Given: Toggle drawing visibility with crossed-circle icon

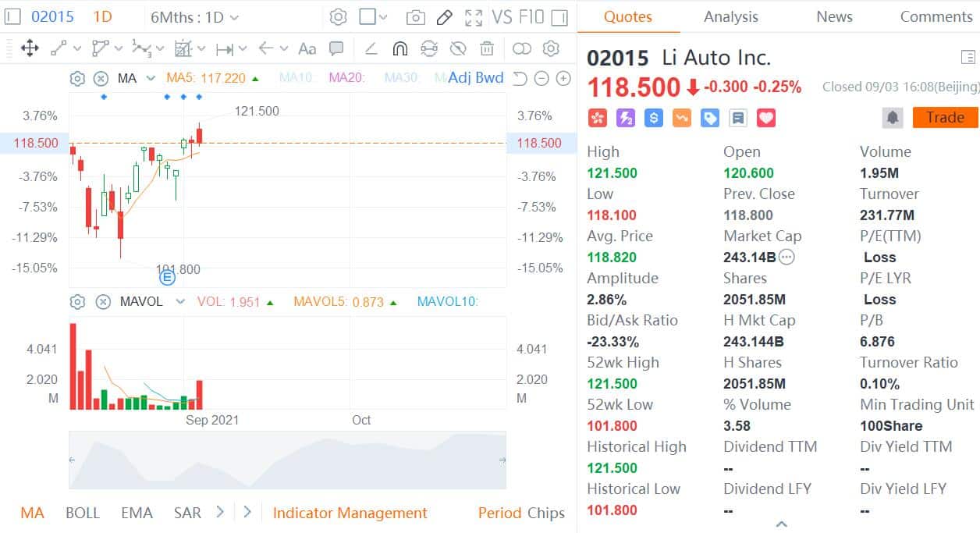Looking at the screenshot, I should [458, 48].
